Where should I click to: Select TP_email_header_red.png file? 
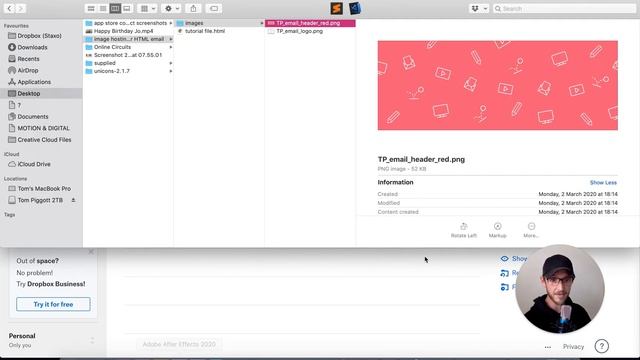tap(310, 23)
